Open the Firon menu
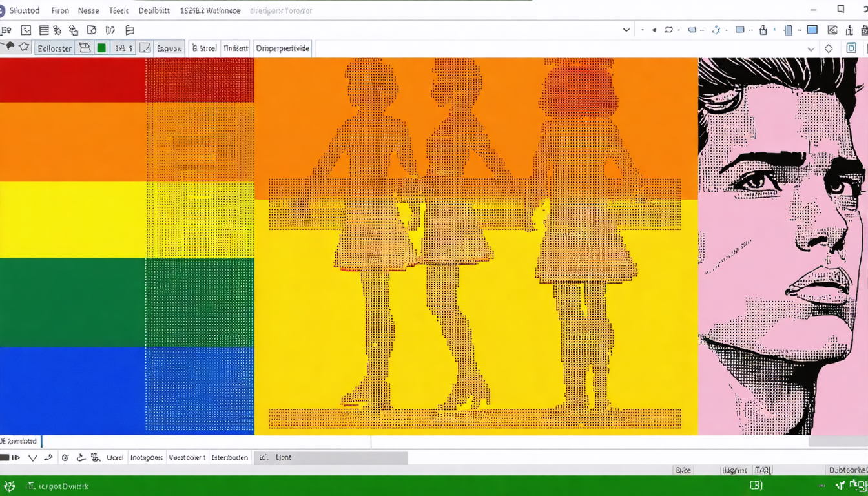Screen dimensions: 868x496 [60, 10]
